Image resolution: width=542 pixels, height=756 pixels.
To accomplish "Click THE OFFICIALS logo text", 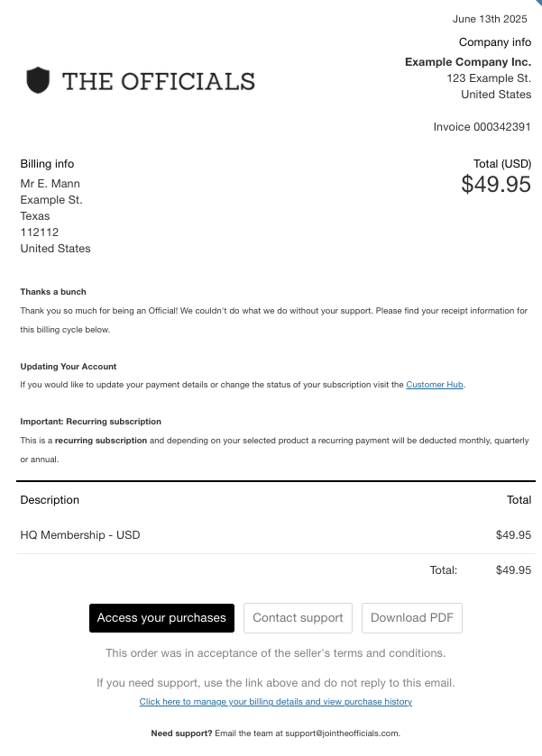I will click(159, 81).
